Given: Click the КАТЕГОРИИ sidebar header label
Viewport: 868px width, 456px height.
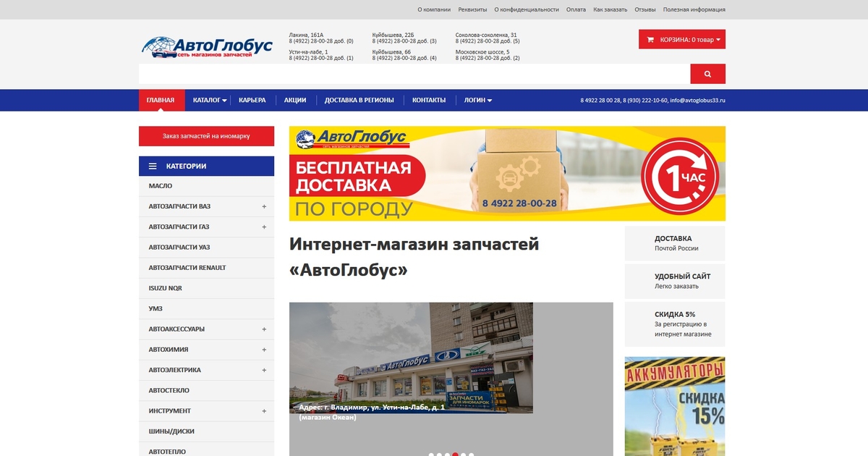Looking at the screenshot, I should 186,166.
